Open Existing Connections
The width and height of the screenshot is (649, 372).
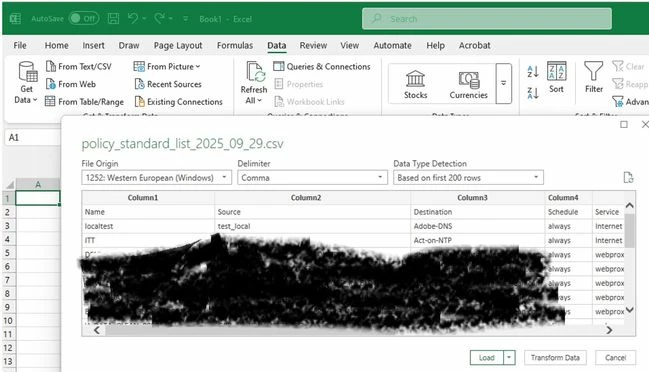tap(178, 101)
